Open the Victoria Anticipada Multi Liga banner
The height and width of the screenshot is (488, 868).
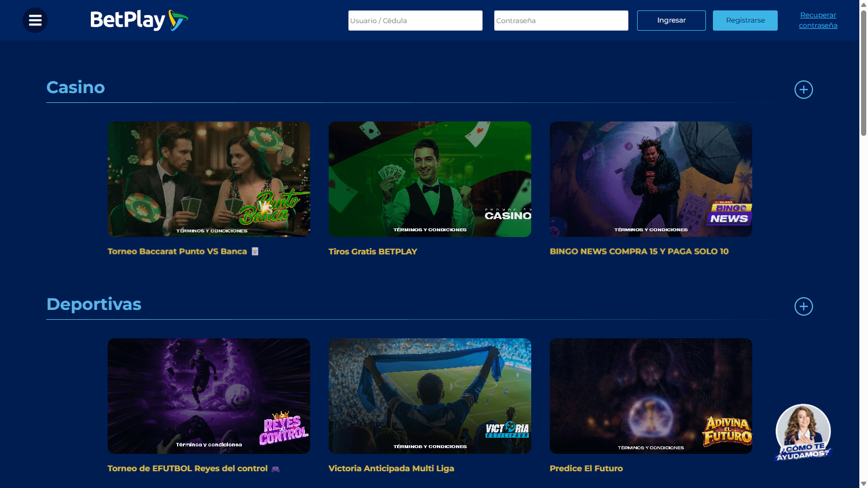[429, 395]
